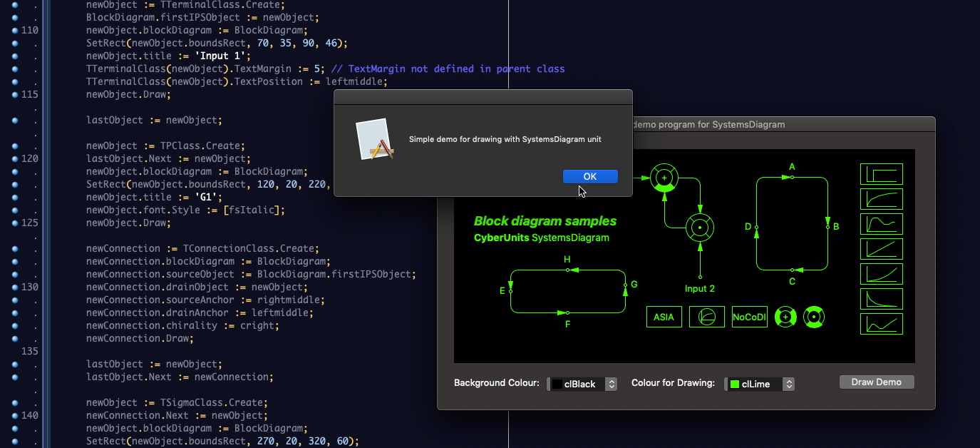Toggle breakpoint dot at line 110
Image resolution: width=980 pixels, height=448 pixels.
15,30
